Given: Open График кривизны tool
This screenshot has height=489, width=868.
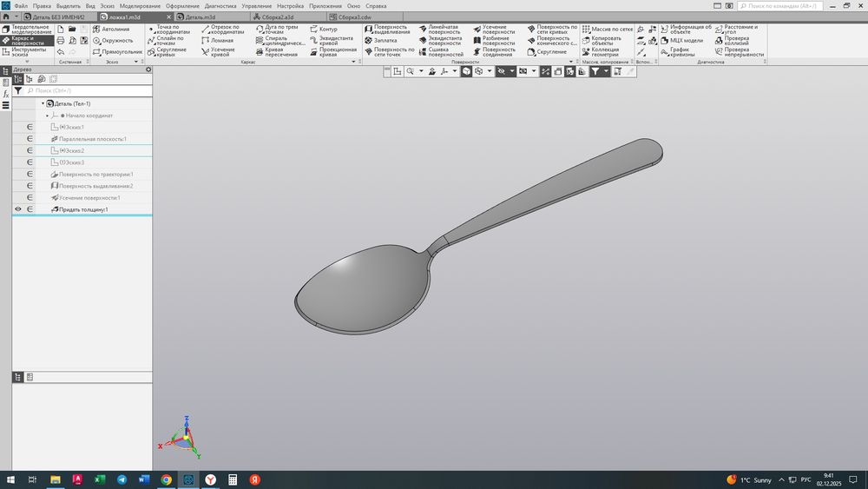Looking at the screenshot, I should (678, 51).
